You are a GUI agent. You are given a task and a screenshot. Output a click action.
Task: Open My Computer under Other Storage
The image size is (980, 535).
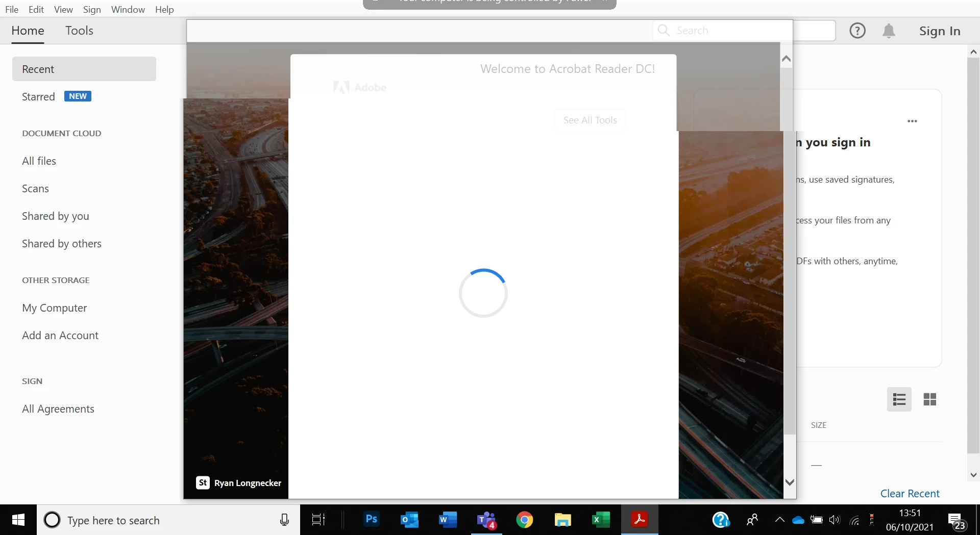tap(54, 308)
